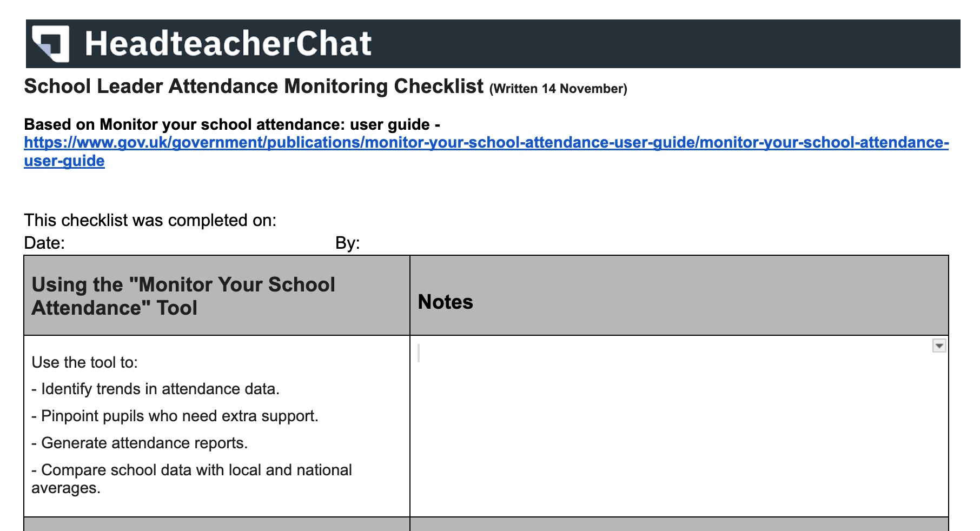The height and width of the screenshot is (531, 980).
Task: Click the space after the Date: label
Action: point(195,243)
